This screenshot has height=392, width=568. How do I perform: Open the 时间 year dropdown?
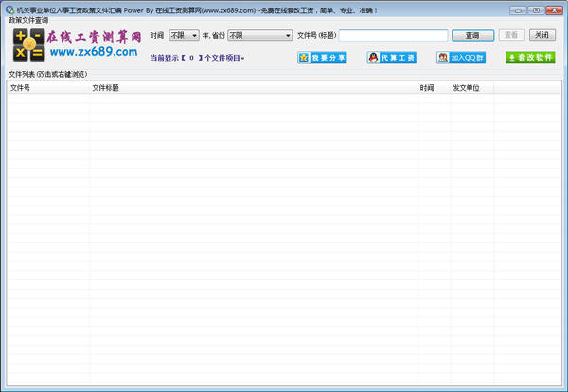tap(184, 36)
